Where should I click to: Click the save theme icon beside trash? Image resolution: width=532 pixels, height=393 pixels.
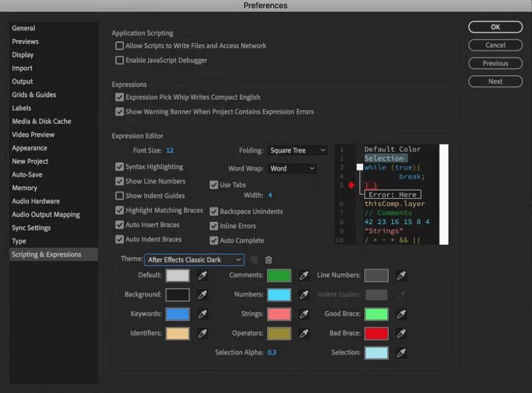[x=254, y=260]
